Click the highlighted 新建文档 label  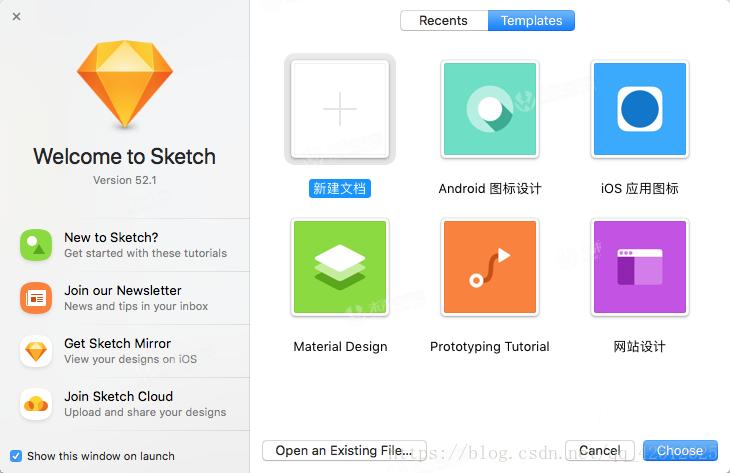(x=340, y=189)
